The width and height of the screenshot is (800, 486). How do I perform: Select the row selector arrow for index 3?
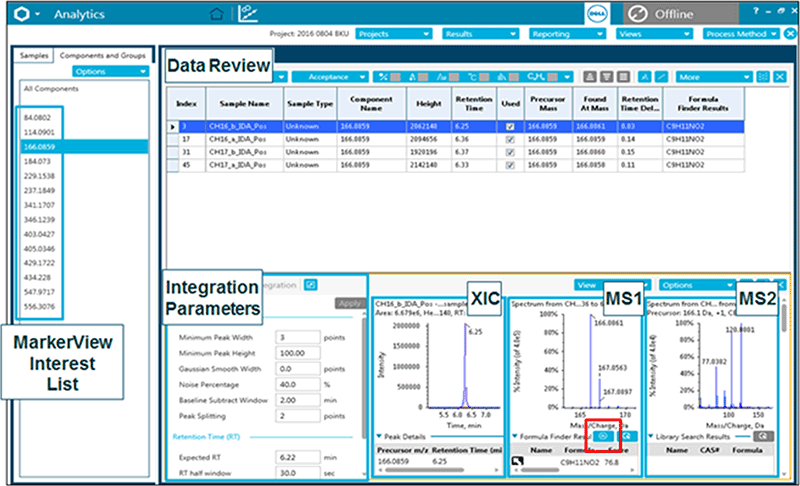(173, 126)
